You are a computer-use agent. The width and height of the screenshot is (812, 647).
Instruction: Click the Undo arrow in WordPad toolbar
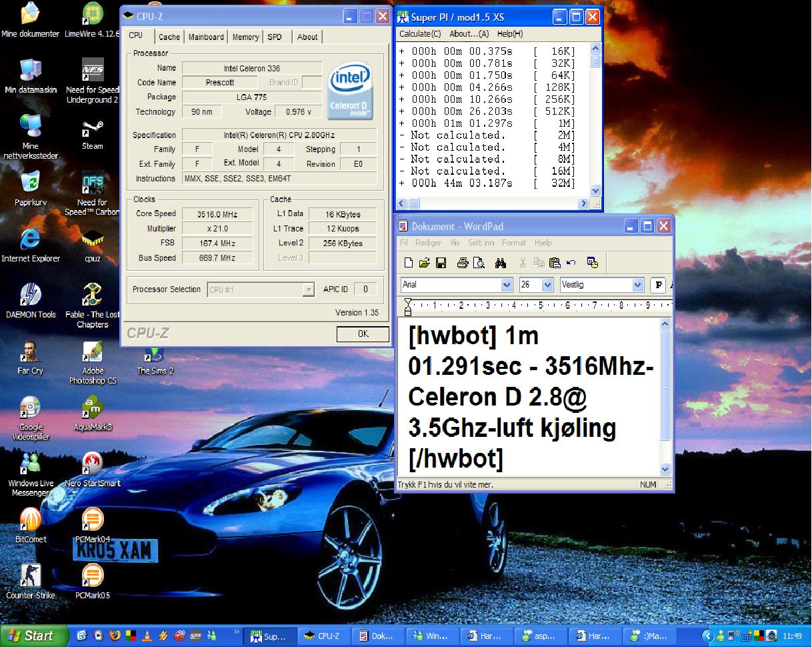pyautogui.click(x=571, y=263)
